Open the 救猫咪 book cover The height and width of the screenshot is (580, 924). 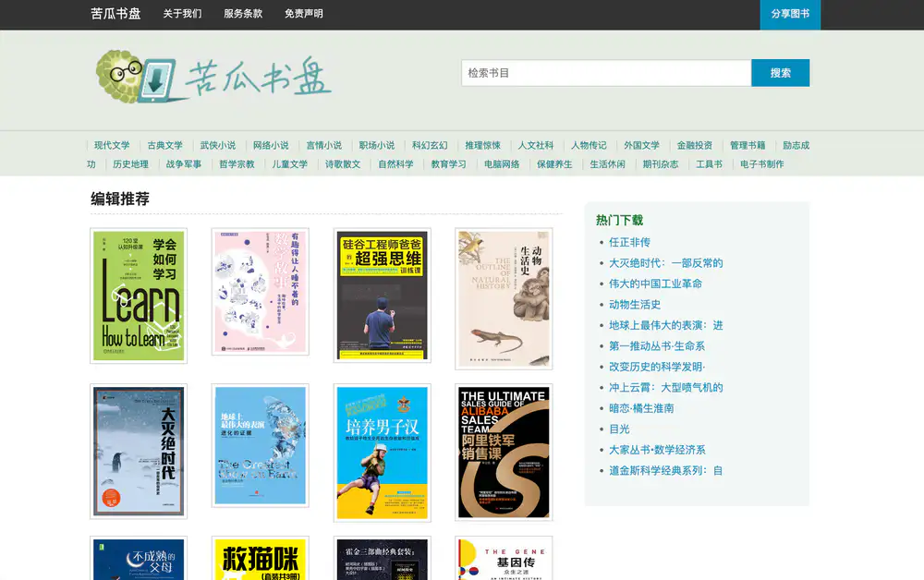(x=261, y=558)
